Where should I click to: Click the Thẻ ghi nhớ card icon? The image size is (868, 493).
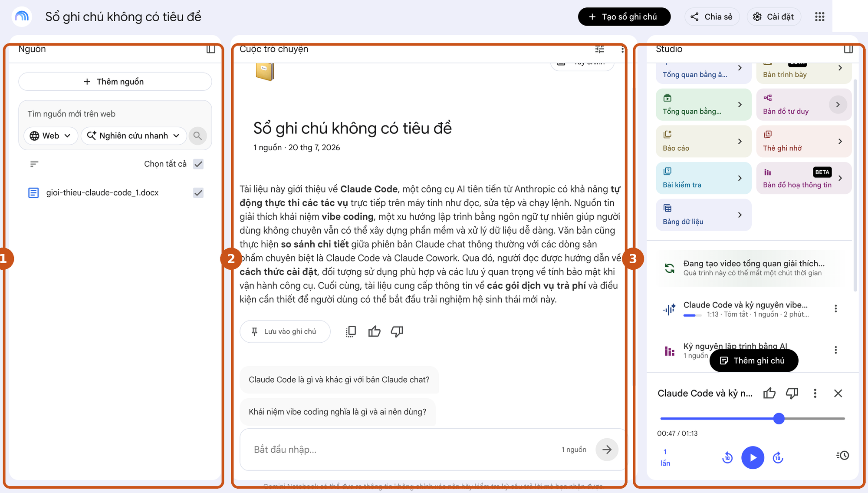768,134
